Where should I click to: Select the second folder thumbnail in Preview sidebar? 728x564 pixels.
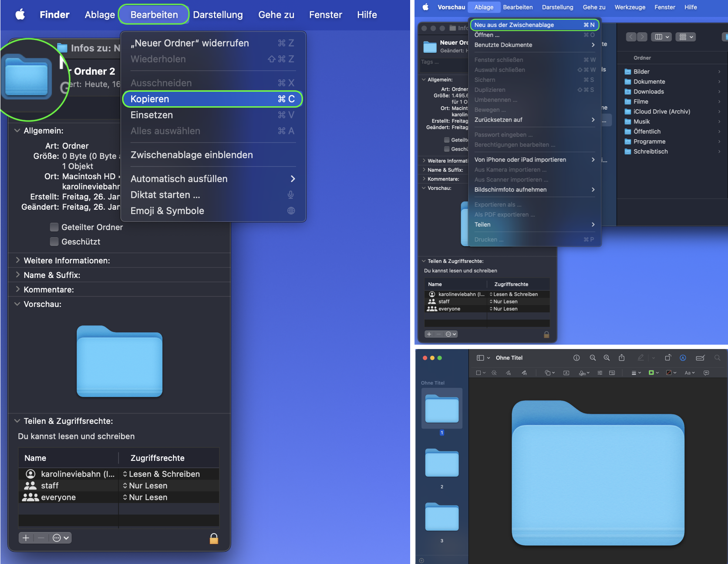click(442, 463)
